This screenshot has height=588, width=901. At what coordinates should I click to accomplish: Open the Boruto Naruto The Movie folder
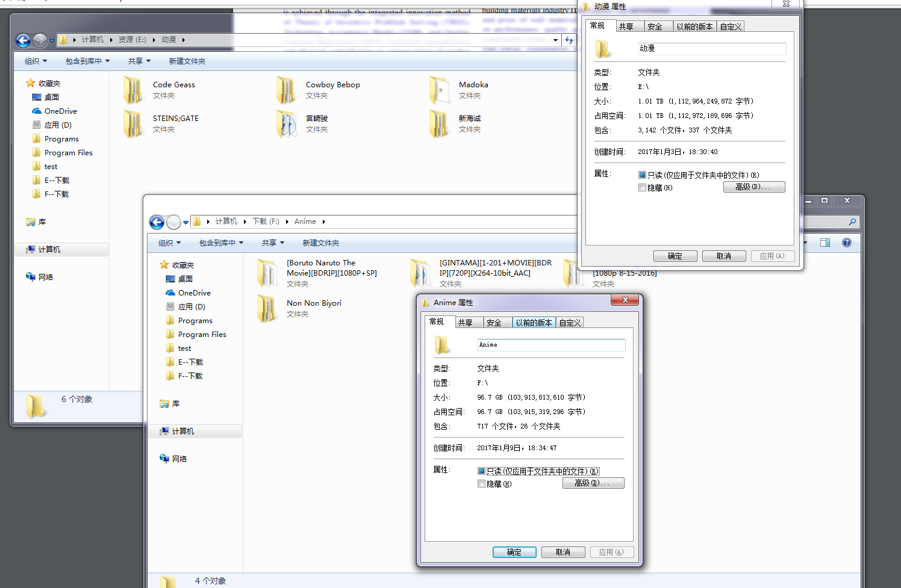(x=317, y=273)
